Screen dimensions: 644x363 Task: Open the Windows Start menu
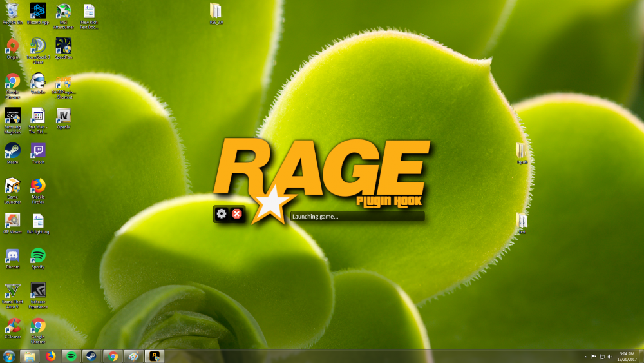pos(9,356)
